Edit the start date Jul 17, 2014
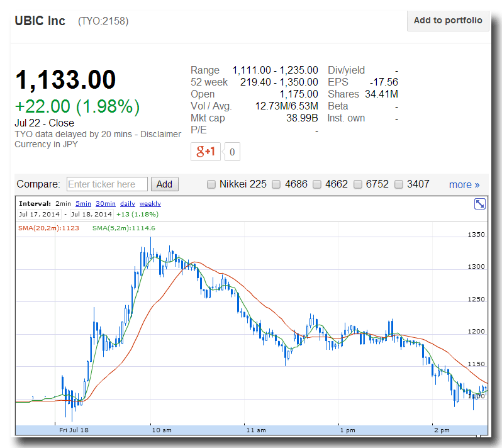This screenshot has height=448, width=502. coord(40,214)
